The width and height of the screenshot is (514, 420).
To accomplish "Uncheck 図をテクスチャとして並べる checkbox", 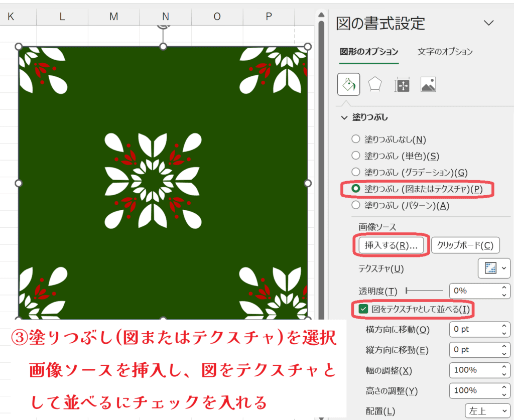I will click(x=363, y=309).
